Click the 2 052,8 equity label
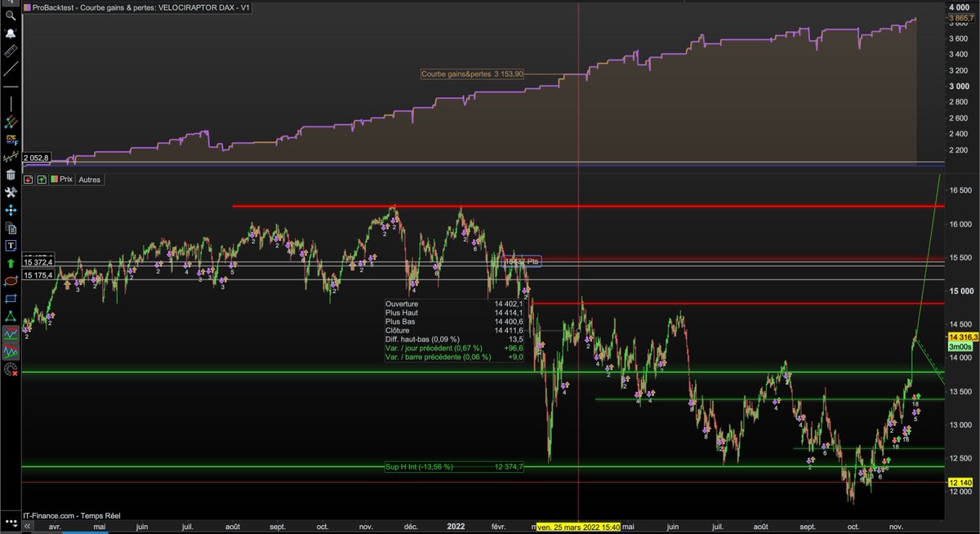This screenshot has height=534, width=980. 38,158
